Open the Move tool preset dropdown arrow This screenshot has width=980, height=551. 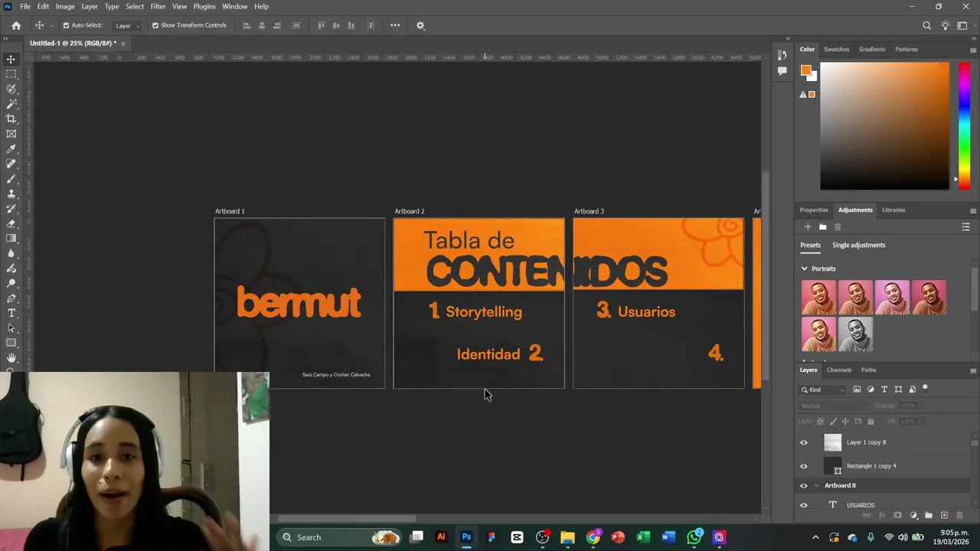click(x=52, y=25)
